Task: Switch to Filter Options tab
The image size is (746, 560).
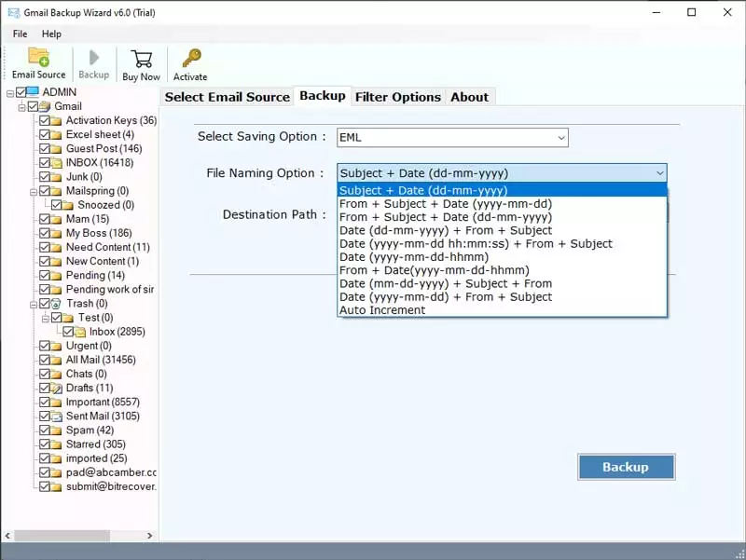Action: 398,97
